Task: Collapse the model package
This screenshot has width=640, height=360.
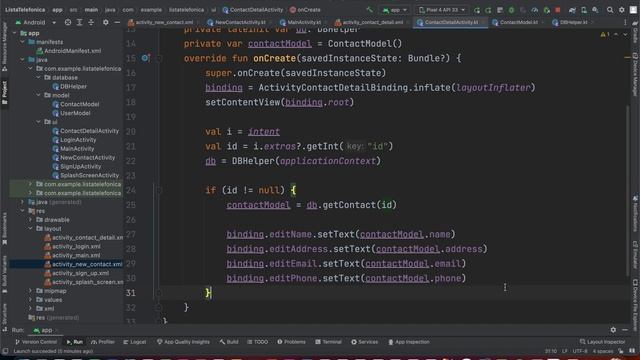Action: [x=39, y=96]
